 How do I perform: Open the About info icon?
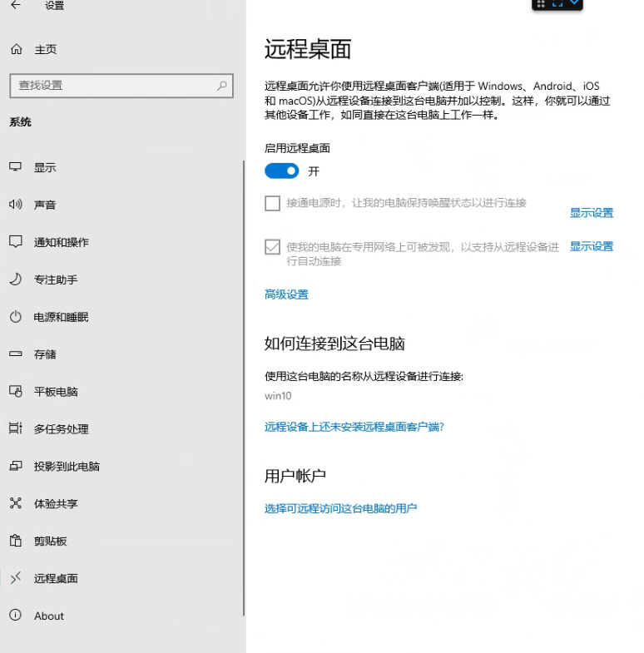(x=15, y=616)
